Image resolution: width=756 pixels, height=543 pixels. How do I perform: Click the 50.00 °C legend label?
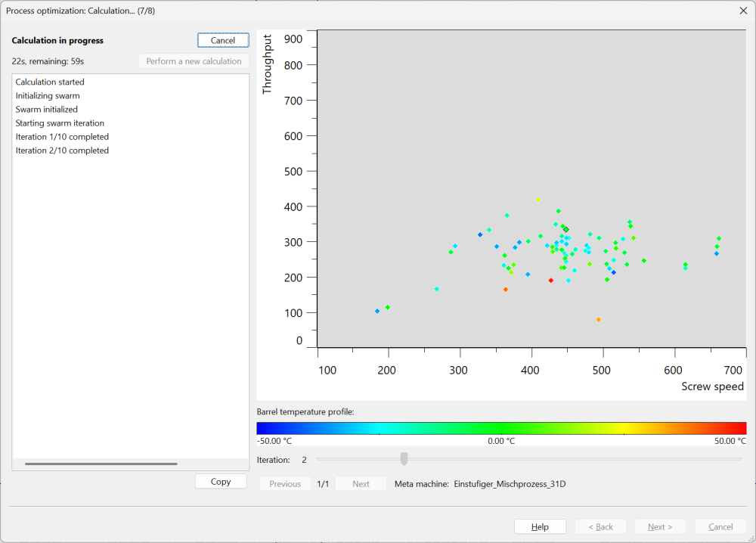(x=730, y=441)
